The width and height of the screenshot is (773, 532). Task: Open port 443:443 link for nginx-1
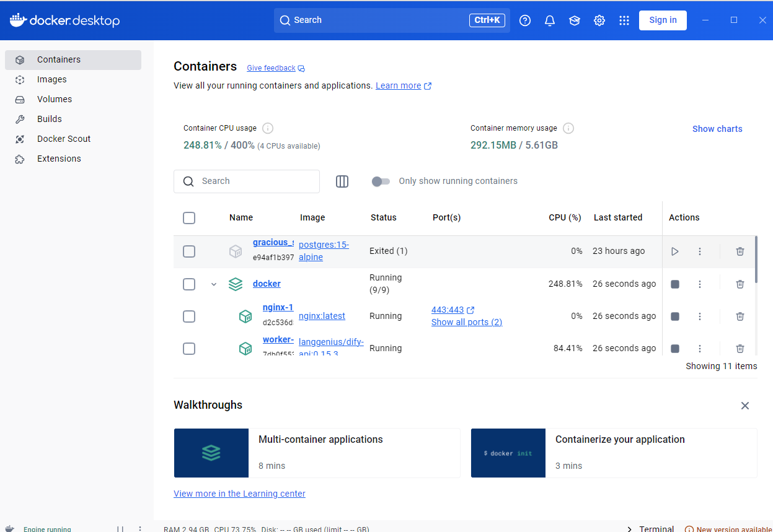453,310
